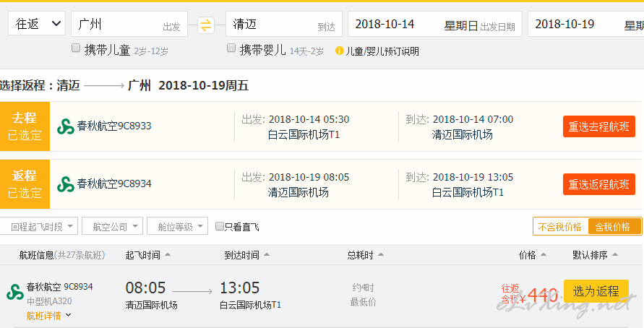The width and height of the screenshot is (644, 328).
Task: Open the child/infant booking info icon
Action: (x=339, y=51)
